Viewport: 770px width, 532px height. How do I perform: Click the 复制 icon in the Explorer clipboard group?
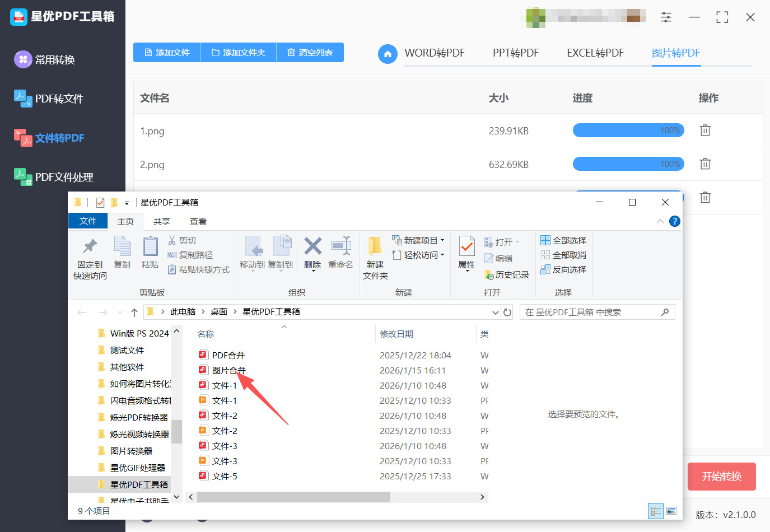(122, 246)
